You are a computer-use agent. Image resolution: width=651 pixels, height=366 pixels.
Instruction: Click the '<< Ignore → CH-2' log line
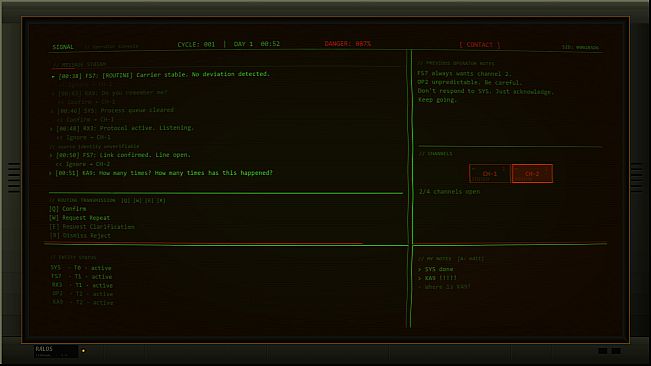tap(83, 164)
